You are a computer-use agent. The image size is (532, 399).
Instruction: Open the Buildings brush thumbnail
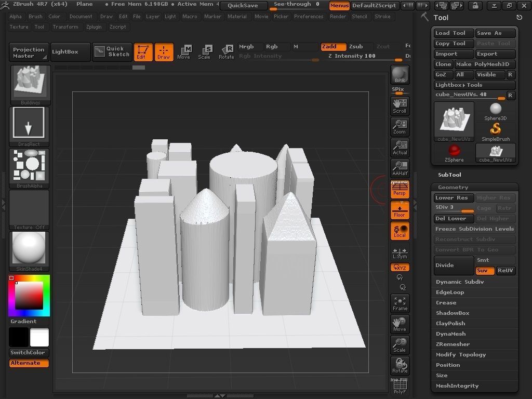(30, 85)
